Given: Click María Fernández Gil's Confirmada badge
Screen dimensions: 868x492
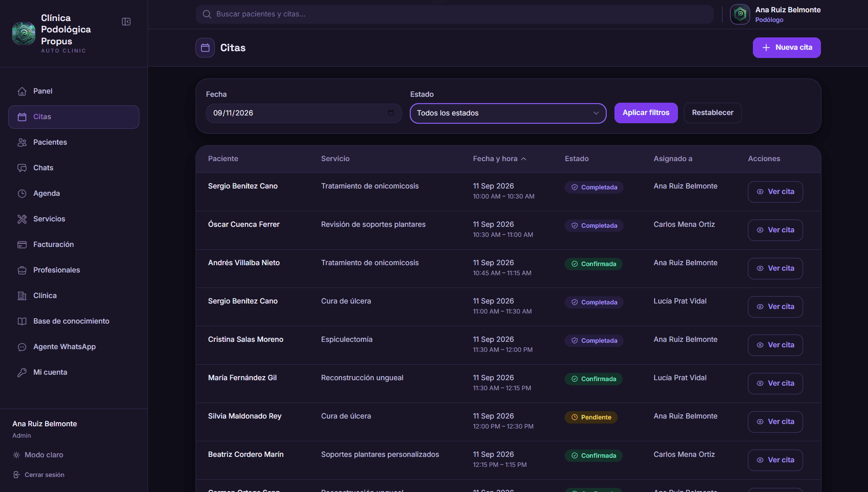Looking at the screenshot, I should point(593,379).
